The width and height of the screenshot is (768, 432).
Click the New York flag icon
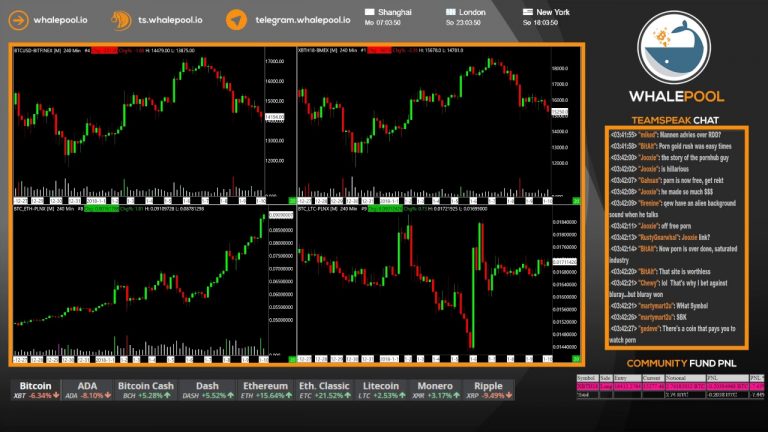point(528,12)
